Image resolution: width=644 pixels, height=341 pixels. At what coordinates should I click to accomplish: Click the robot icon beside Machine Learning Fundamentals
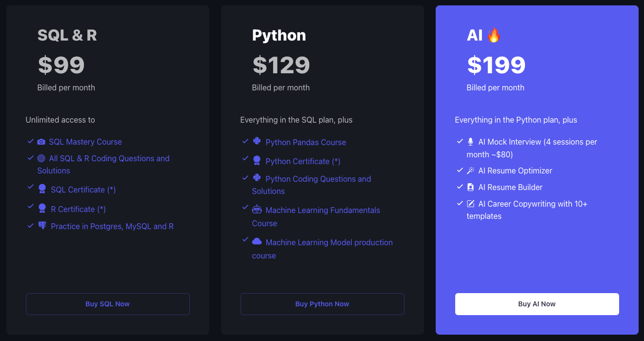point(257,210)
